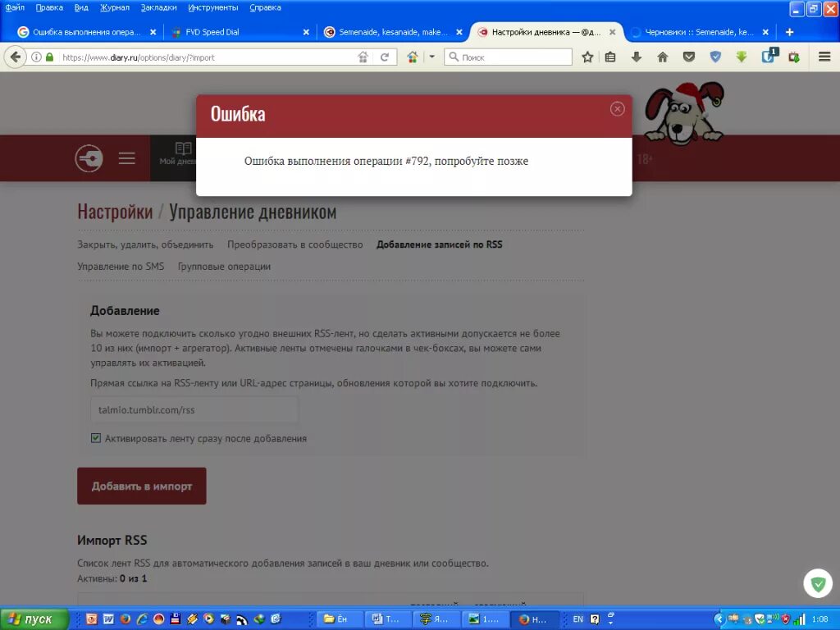The image size is (840, 630).
Task: Click the site info icon in address bar
Action: 36,57
